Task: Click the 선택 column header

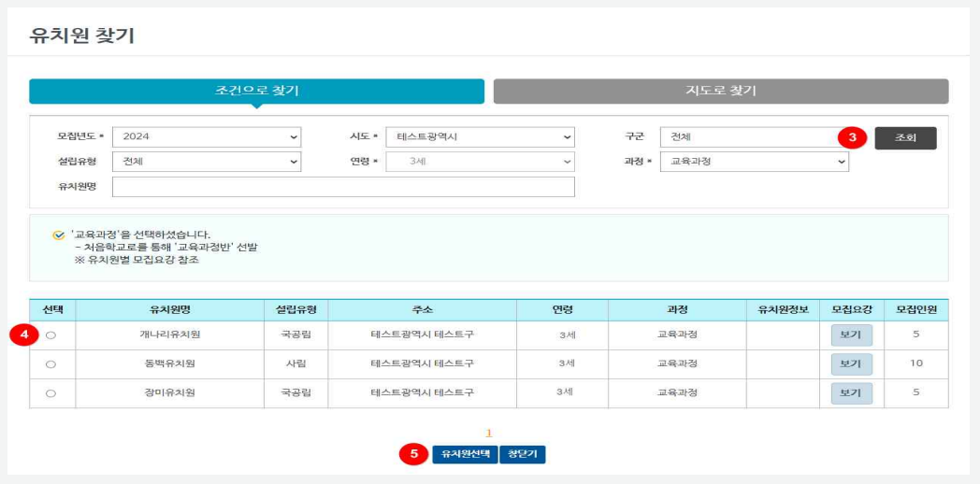Action: pyautogui.click(x=52, y=310)
